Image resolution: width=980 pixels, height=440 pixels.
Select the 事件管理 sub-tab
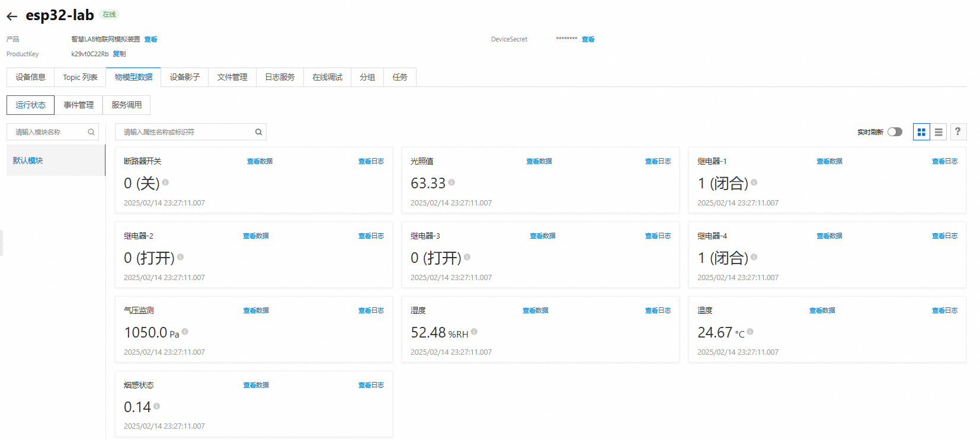tap(78, 105)
